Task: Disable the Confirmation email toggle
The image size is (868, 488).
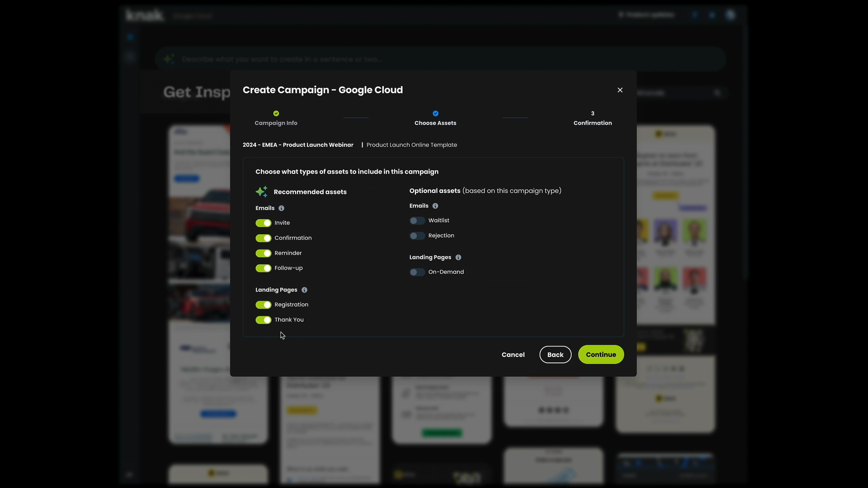Action: coord(263,238)
